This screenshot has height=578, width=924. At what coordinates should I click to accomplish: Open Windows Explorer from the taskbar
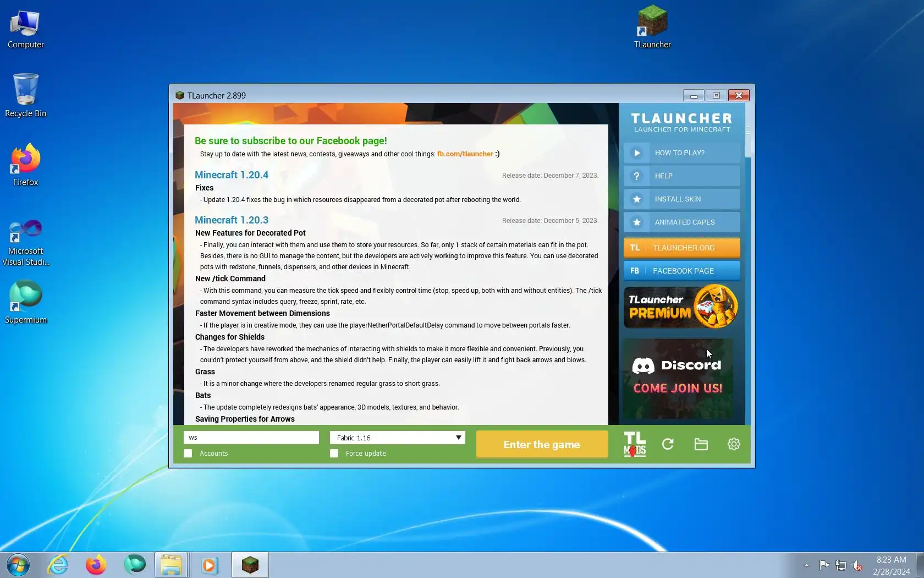171,565
